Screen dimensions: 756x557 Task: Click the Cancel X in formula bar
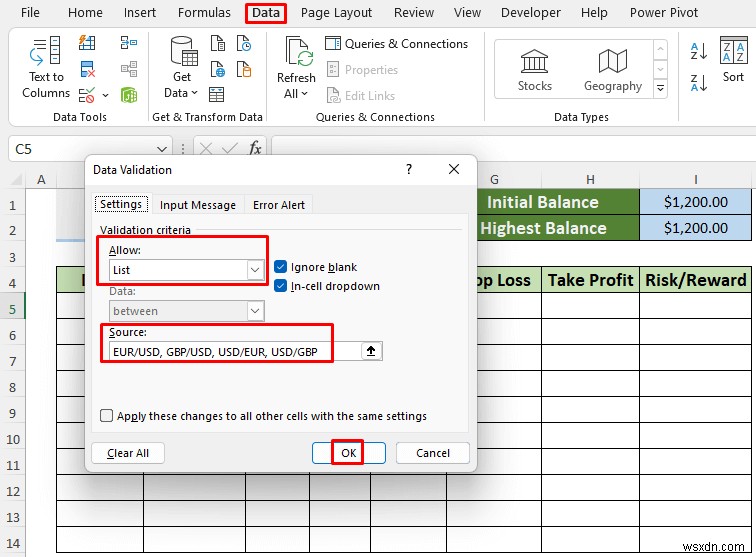(206, 149)
